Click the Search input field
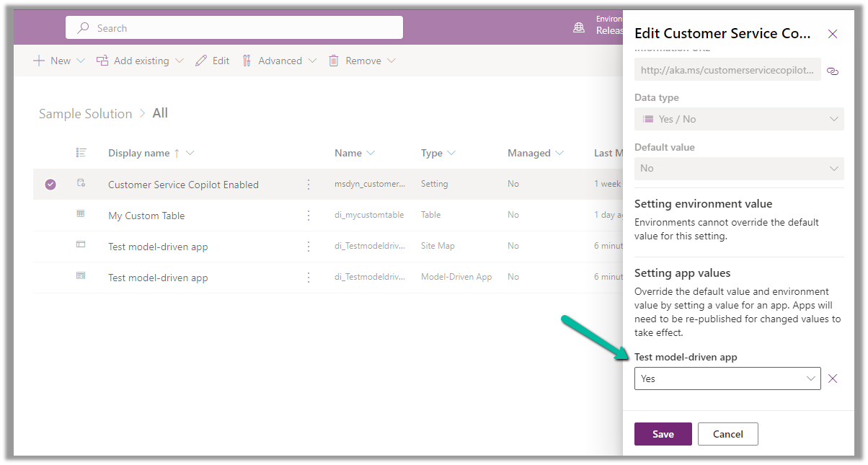The height and width of the screenshot is (465, 868). point(234,28)
